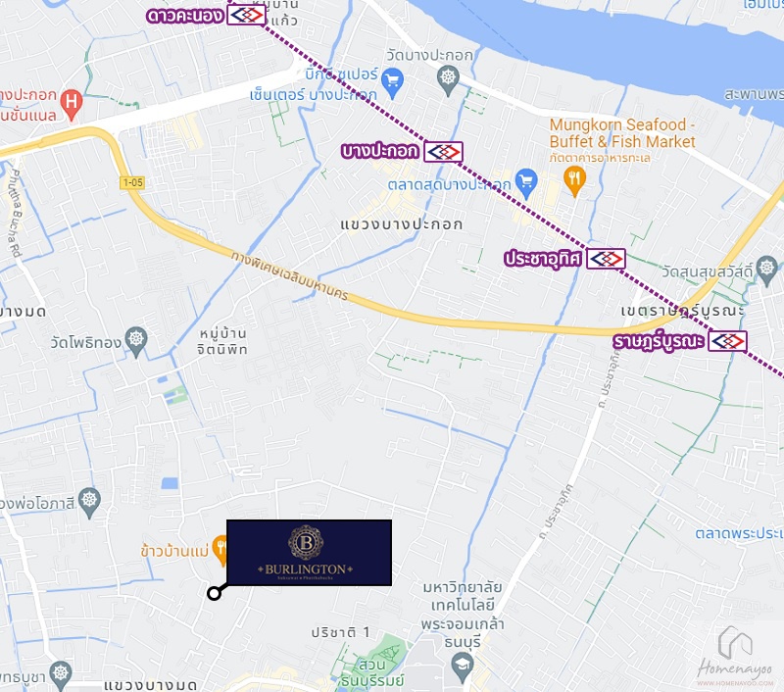The image size is (784, 692).
Task: Select the วัดบางปะกอก temple marker
Action: [x=448, y=80]
